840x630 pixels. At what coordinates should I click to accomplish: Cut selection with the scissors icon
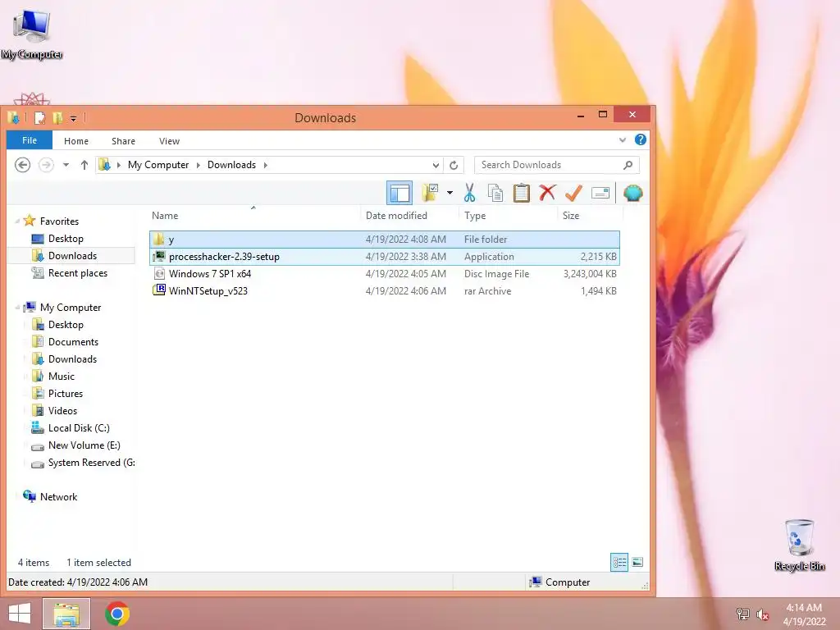coord(470,193)
